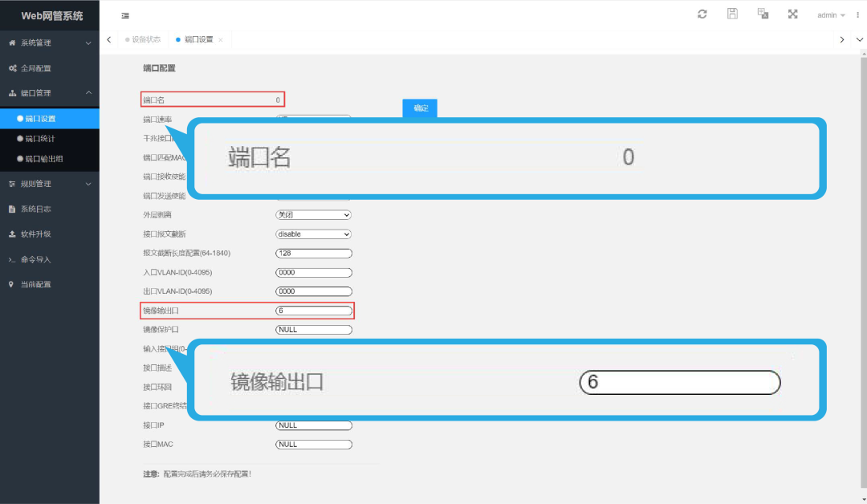The height and width of the screenshot is (504, 867).
Task: Click the 报文截断长度配置 field showing 128
Action: pyautogui.click(x=314, y=253)
